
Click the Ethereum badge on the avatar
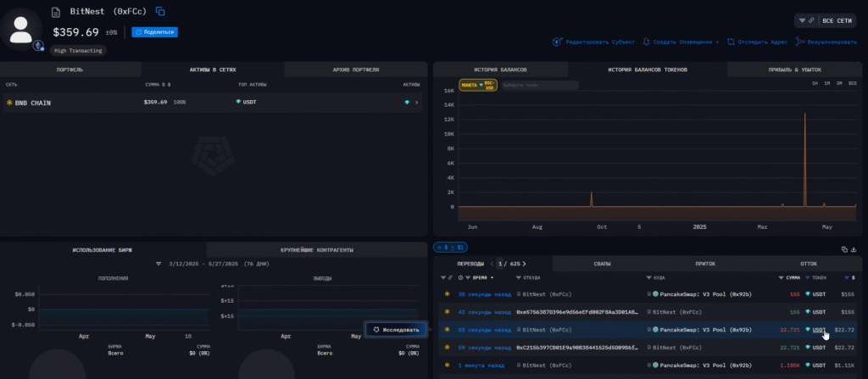point(38,45)
